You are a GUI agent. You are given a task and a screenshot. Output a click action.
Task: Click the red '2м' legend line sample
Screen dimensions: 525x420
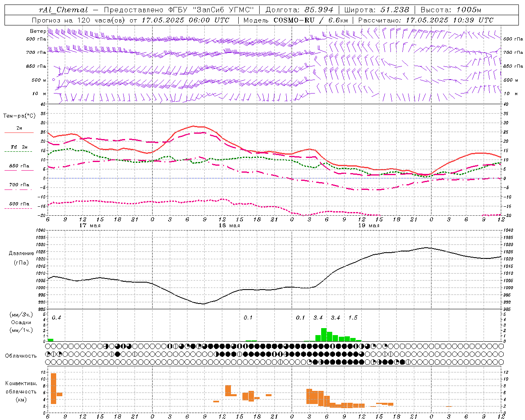coord(19,133)
